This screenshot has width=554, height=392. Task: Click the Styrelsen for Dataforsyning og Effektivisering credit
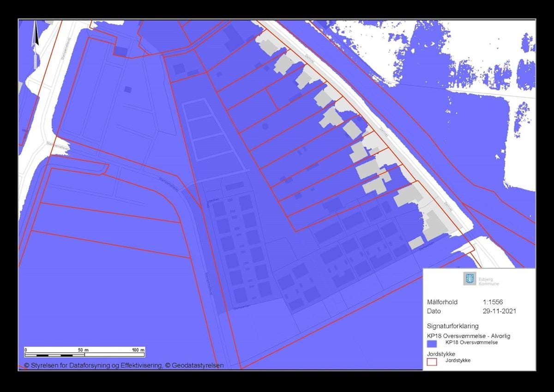(93, 365)
